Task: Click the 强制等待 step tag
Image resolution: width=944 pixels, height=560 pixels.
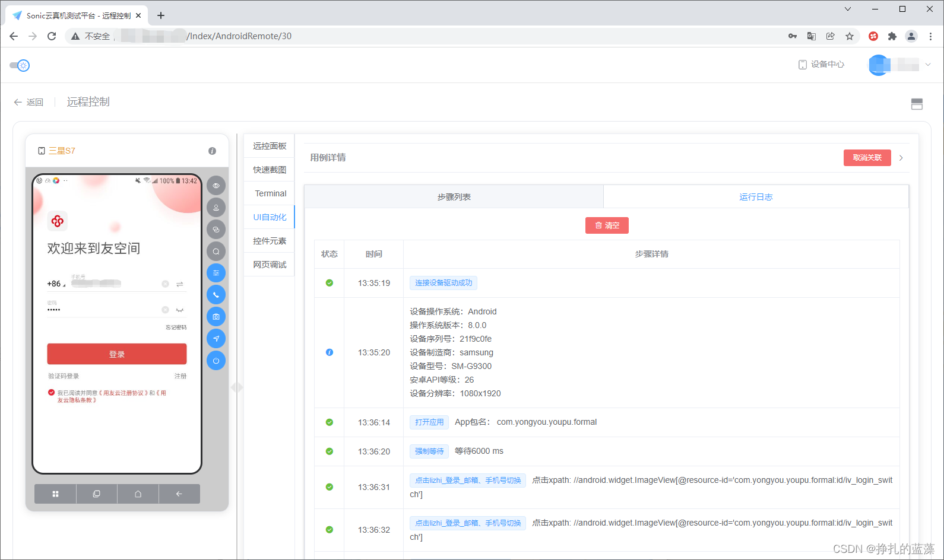Action: click(429, 451)
